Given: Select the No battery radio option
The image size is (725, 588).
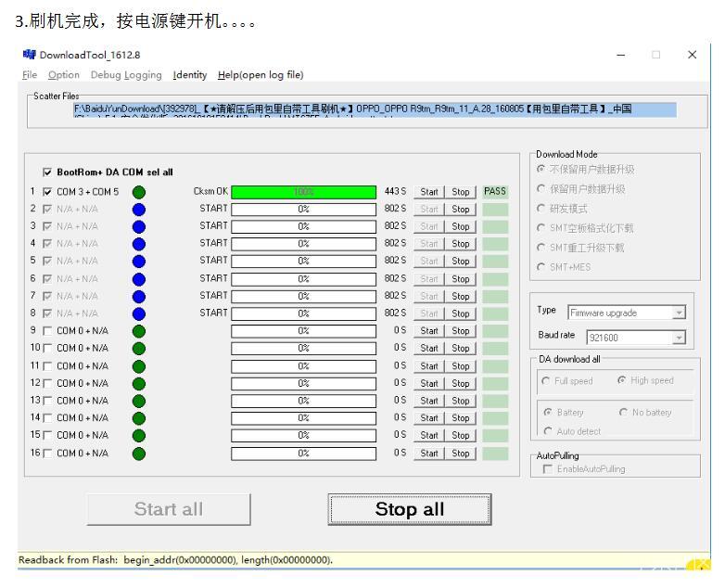Looking at the screenshot, I should coord(624,412).
